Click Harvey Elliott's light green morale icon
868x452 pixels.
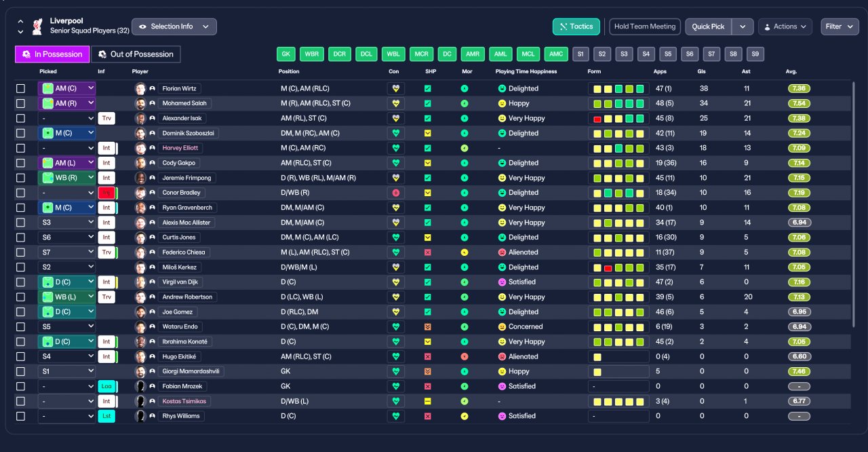(x=465, y=148)
